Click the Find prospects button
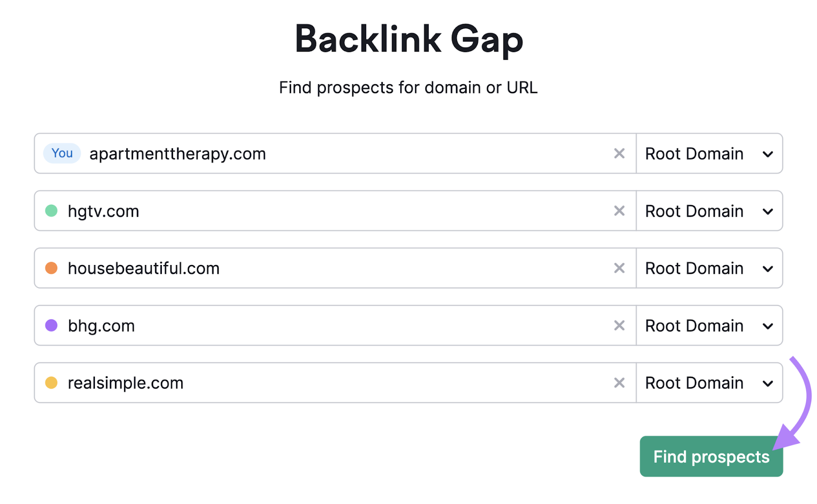Screen dimensions: 817x504 tap(711, 457)
